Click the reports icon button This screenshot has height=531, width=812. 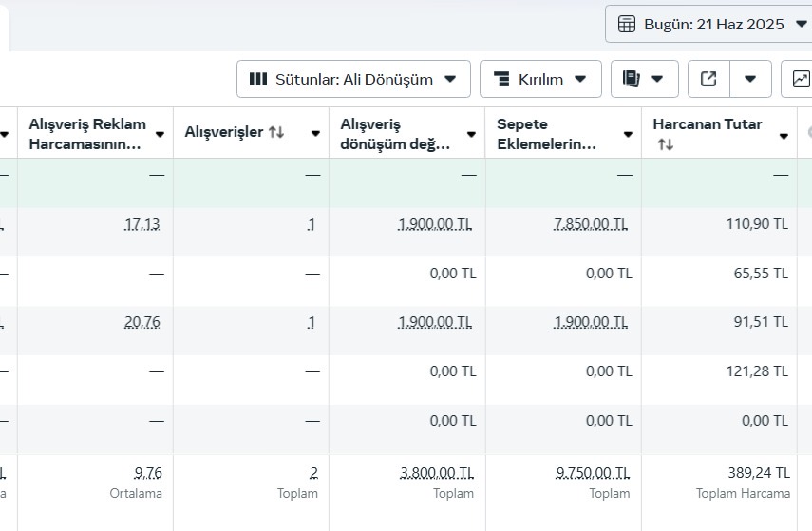[x=644, y=79]
